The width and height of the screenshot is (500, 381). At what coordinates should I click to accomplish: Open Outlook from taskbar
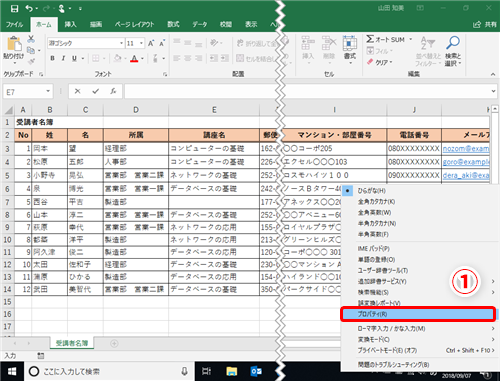click(x=256, y=371)
